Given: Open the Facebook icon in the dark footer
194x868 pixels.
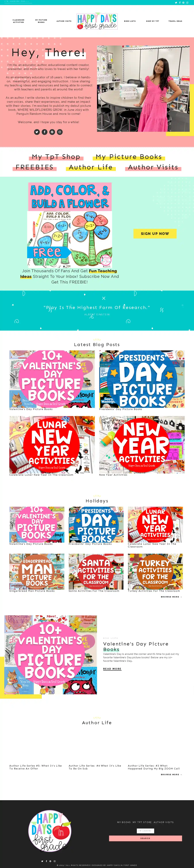Looking at the screenshot, I should pyautogui.click(x=46, y=861).
